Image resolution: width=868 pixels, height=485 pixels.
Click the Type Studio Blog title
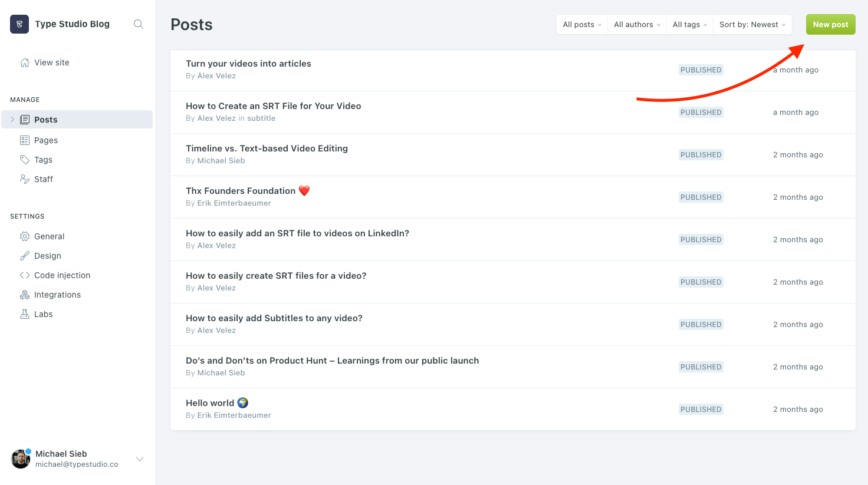click(x=72, y=24)
